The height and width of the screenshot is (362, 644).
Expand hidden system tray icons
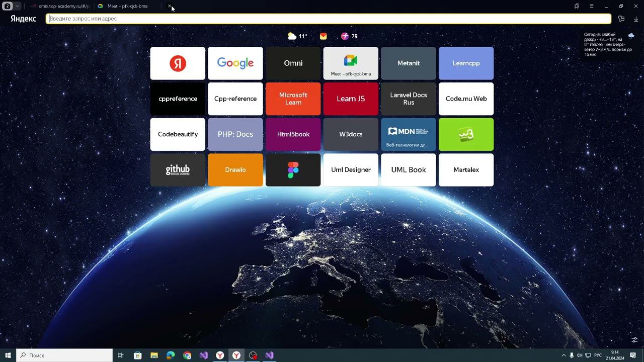(x=563, y=355)
